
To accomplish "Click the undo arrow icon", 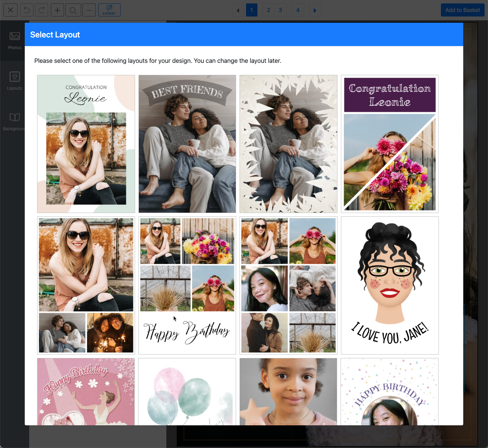I will 27,10.
